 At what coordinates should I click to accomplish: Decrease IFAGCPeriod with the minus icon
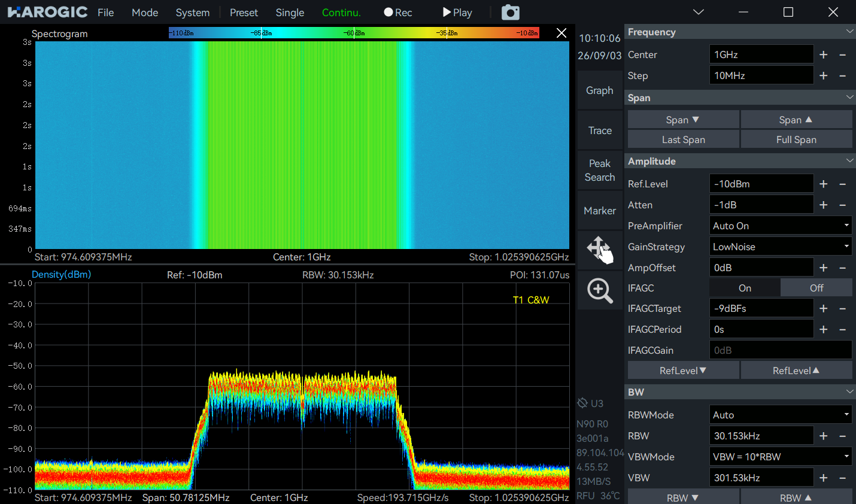[843, 329]
